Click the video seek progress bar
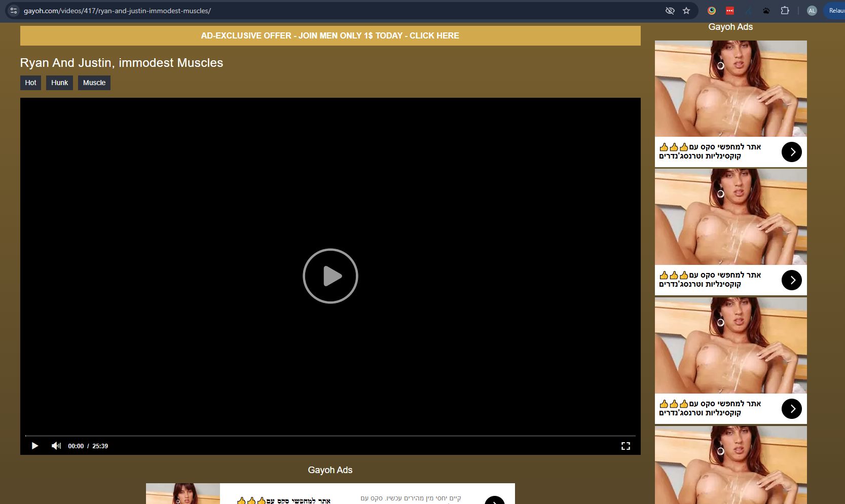 (x=330, y=436)
